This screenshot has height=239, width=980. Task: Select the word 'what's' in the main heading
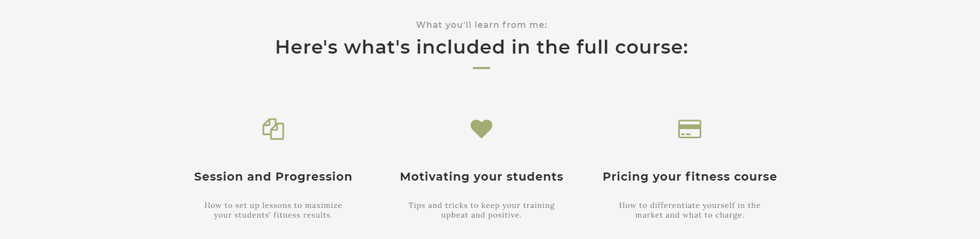(x=377, y=47)
